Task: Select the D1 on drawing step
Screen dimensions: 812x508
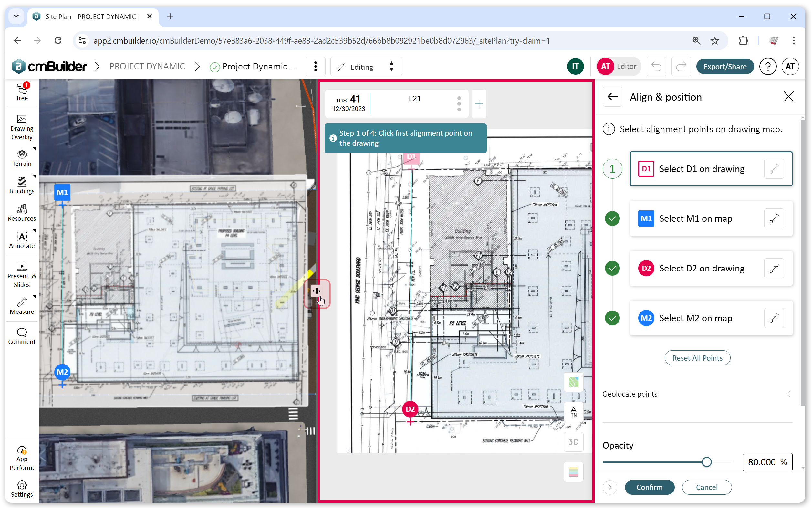Action: (711, 169)
